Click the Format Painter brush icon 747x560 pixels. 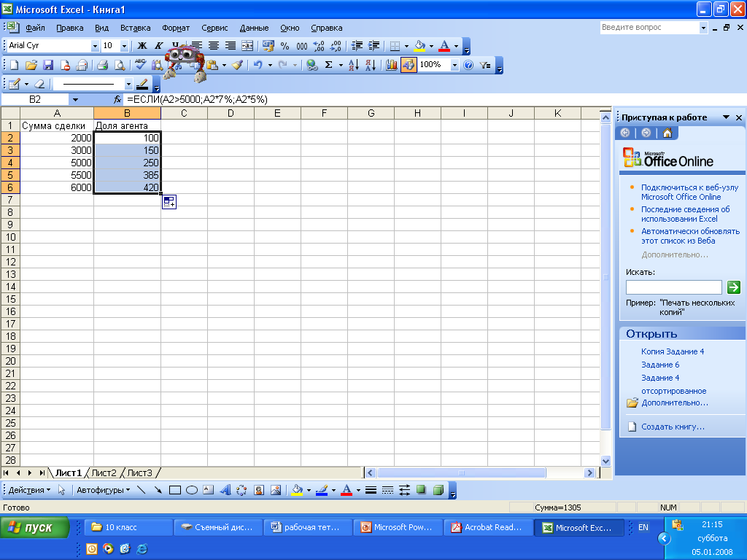tap(237, 65)
